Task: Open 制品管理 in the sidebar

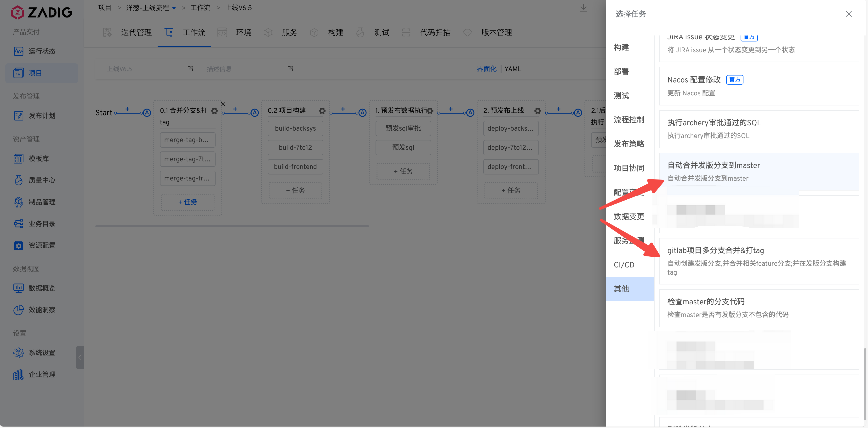Action: (42, 202)
